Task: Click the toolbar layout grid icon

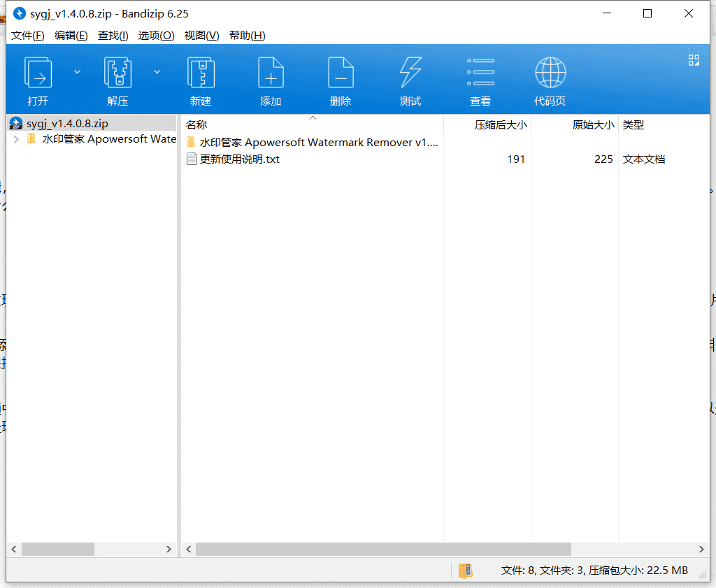Action: pyautogui.click(x=694, y=60)
